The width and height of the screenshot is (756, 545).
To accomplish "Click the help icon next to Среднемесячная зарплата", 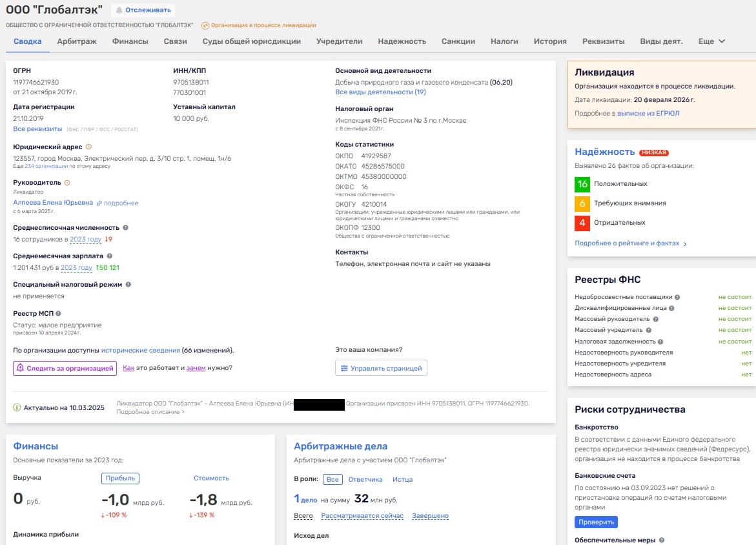I will tap(110, 256).
